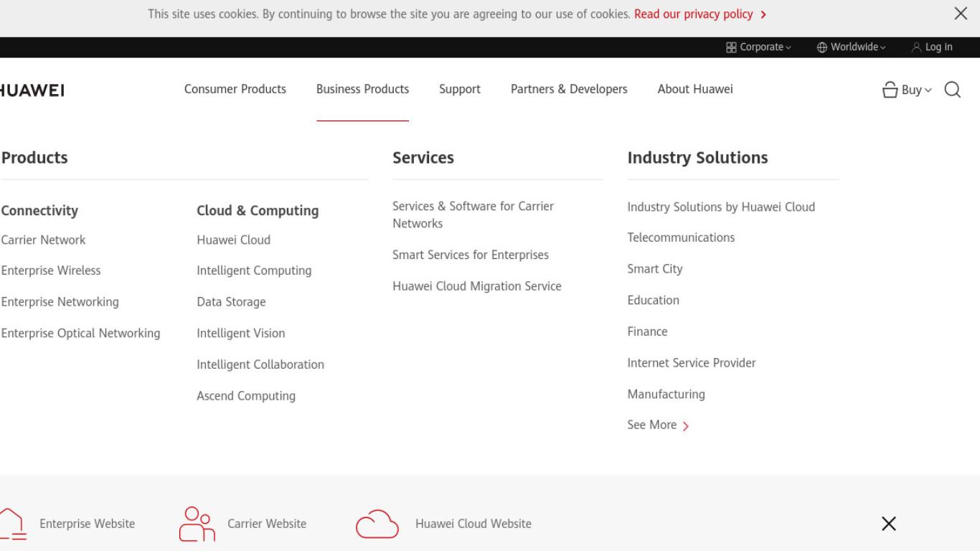Image resolution: width=980 pixels, height=551 pixels.
Task: Click the Cloud & Computing category heading
Action: tap(258, 211)
